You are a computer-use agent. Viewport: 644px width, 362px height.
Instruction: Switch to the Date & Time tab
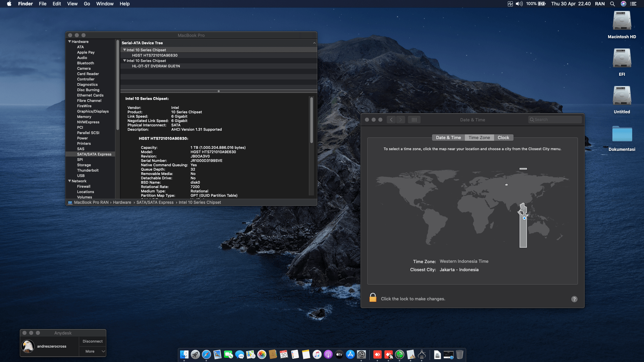[448, 138]
